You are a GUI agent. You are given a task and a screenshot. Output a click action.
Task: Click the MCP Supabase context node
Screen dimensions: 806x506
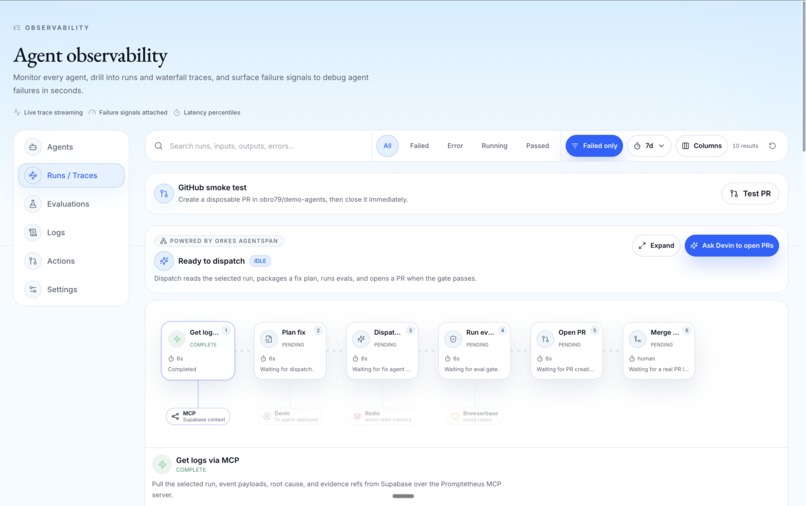198,417
